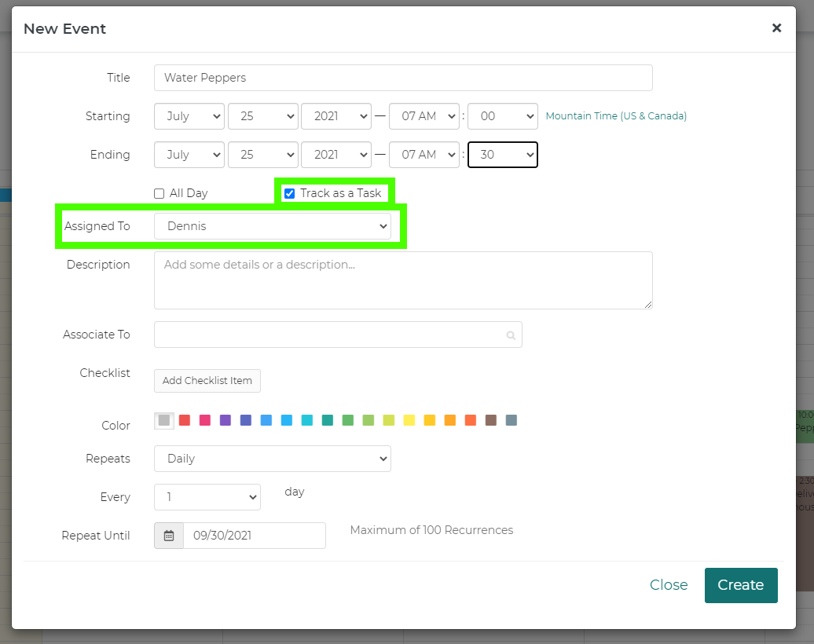This screenshot has width=814, height=644.
Task: Click the search icon in Associate To field
Action: click(x=511, y=335)
